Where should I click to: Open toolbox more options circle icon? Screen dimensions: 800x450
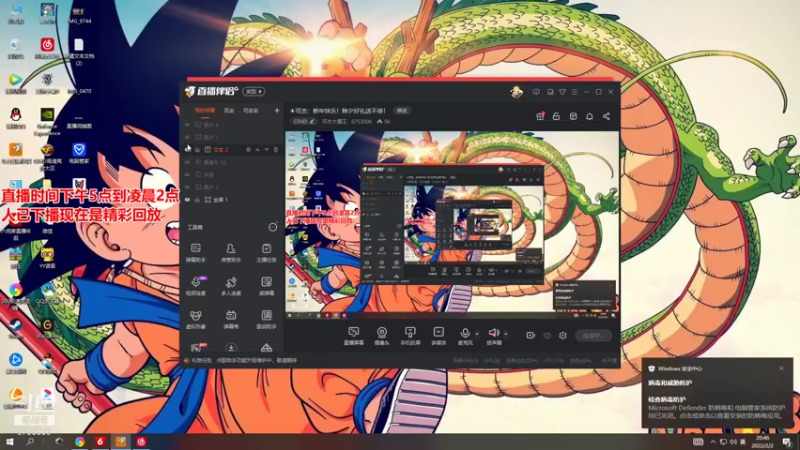coord(273,227)
